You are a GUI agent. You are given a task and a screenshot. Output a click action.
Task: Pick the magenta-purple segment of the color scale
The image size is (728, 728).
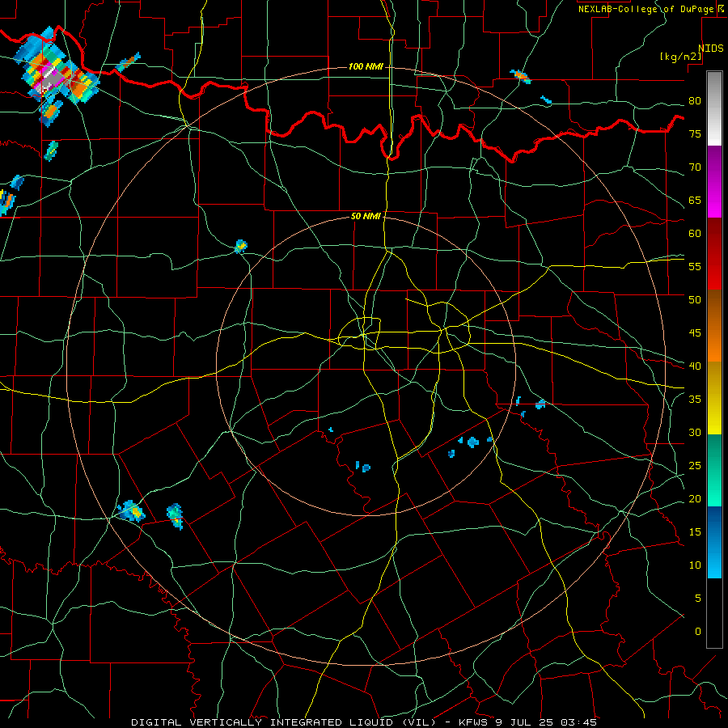714,181
